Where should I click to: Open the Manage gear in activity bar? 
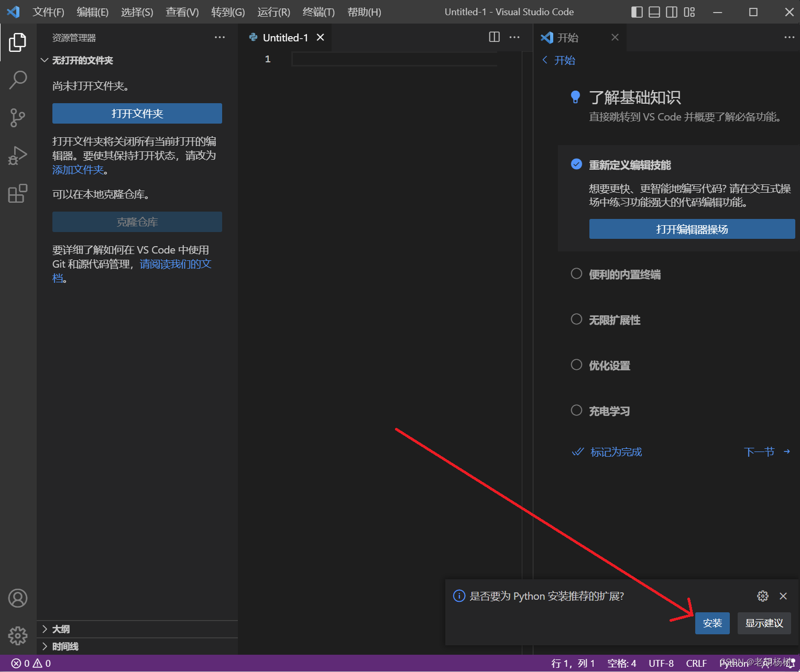click(18, 636)
